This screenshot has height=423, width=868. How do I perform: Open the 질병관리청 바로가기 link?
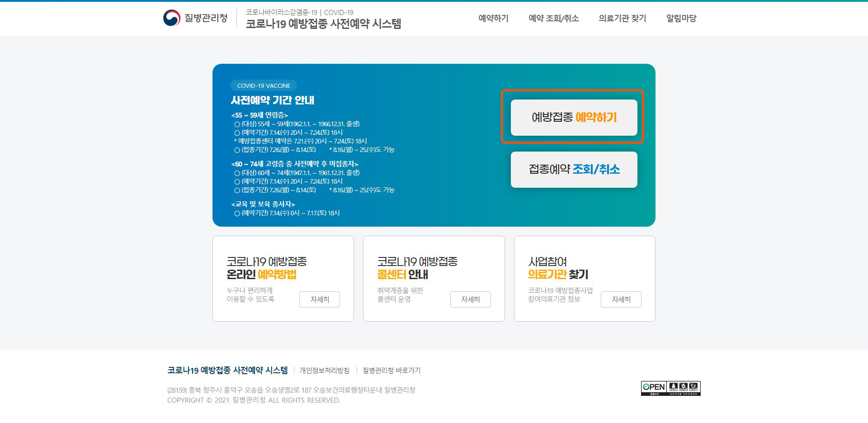tap(392, 371)
